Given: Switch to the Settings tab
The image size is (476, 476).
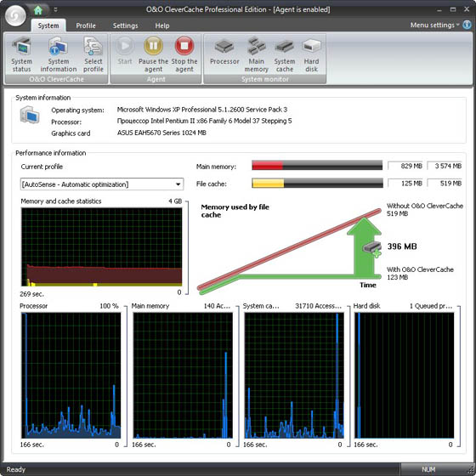Looking at the screenshot, I should tap(126, 25).
